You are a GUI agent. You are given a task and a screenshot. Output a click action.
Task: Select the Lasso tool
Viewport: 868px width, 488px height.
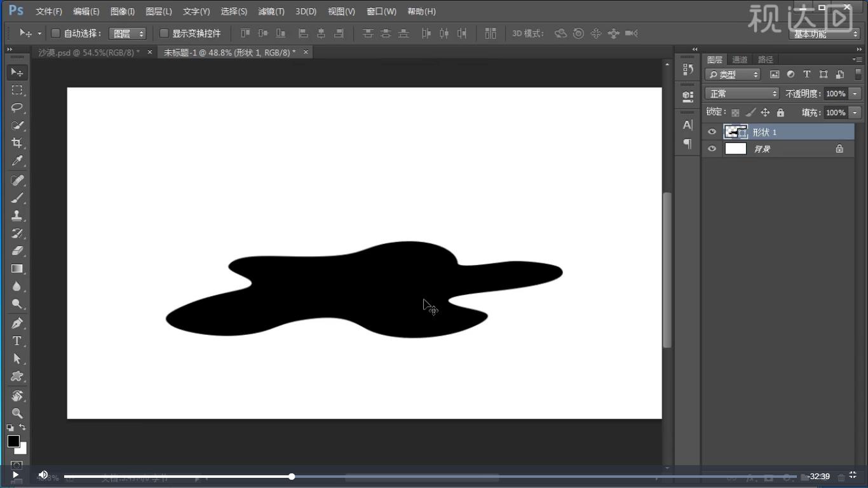17,107
